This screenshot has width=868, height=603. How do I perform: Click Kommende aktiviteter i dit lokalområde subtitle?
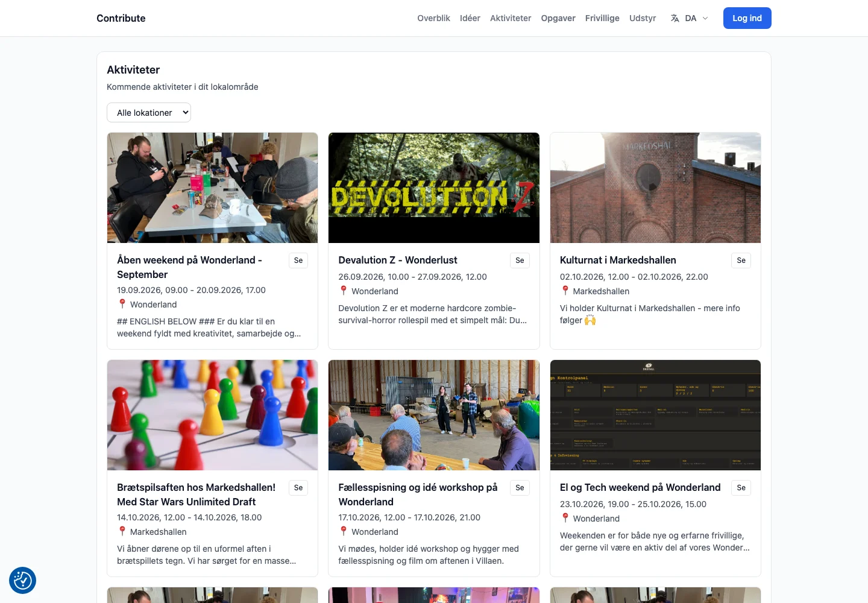click(x=183, y=87)
